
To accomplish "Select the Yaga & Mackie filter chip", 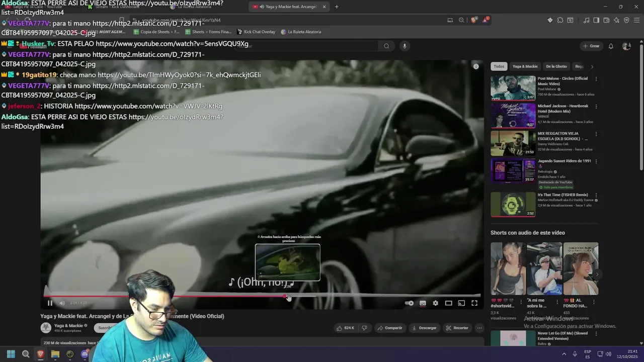I will (525, 66).
